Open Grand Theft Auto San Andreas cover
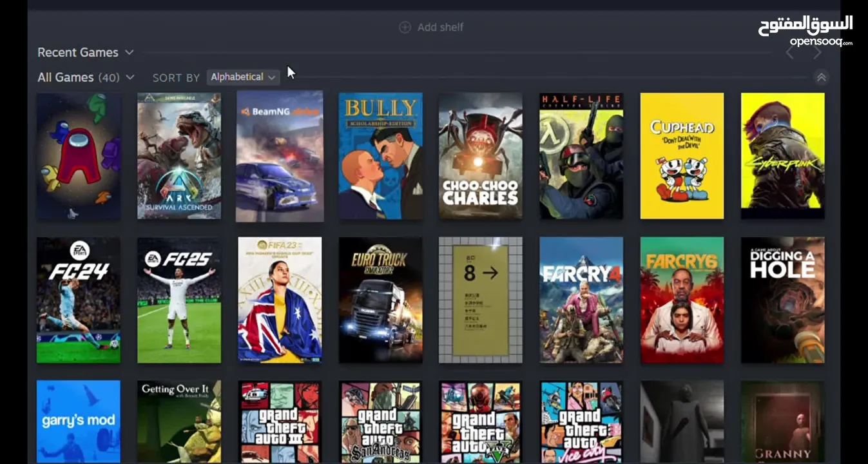This screenshot has height=464, width=868. point(381,421)
